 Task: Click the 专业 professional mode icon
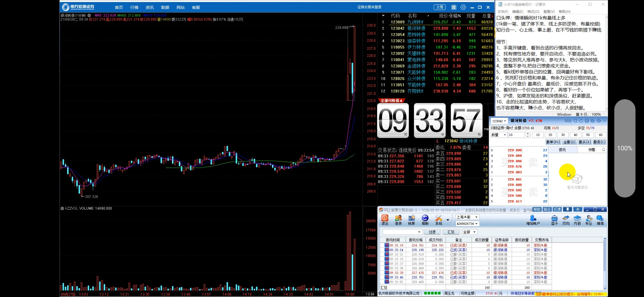point(589,220)
